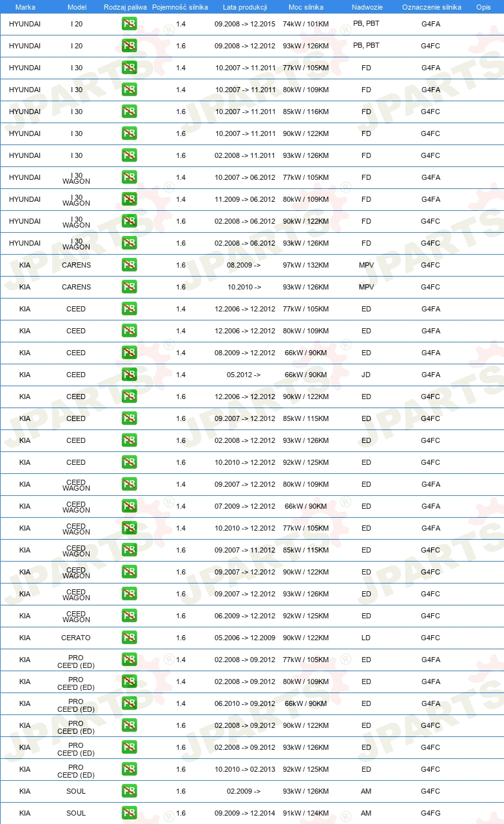Click the PB icon for Ceed Wagon 1.4 77kW/105KM
Image resolution: width=504 pixels, height=824 pixels.
coord(129,528)
